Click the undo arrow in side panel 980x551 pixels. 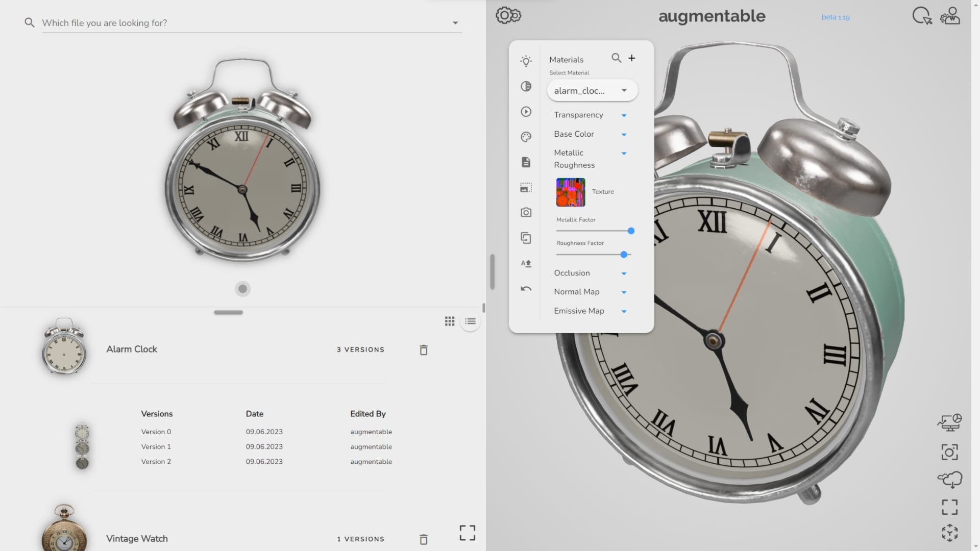(x=526, y=289)
